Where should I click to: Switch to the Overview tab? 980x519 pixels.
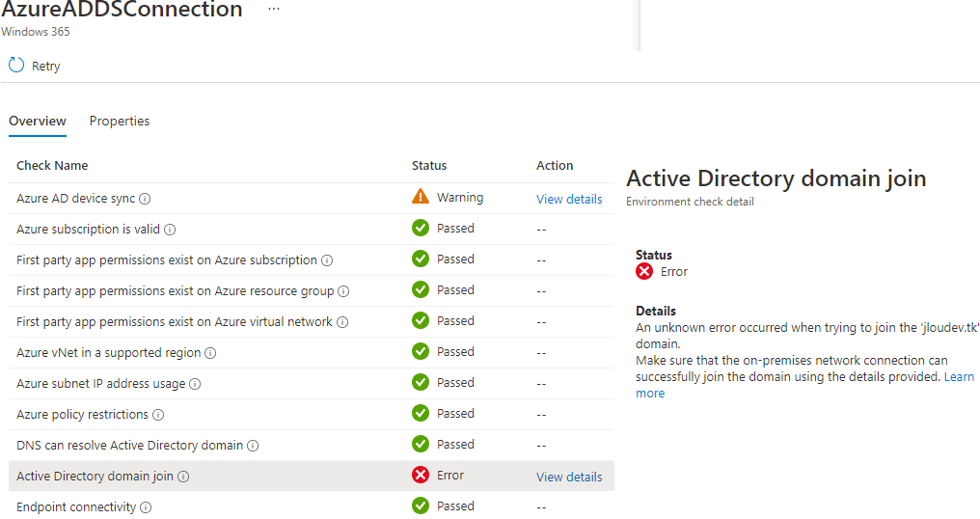pos(38,121)
